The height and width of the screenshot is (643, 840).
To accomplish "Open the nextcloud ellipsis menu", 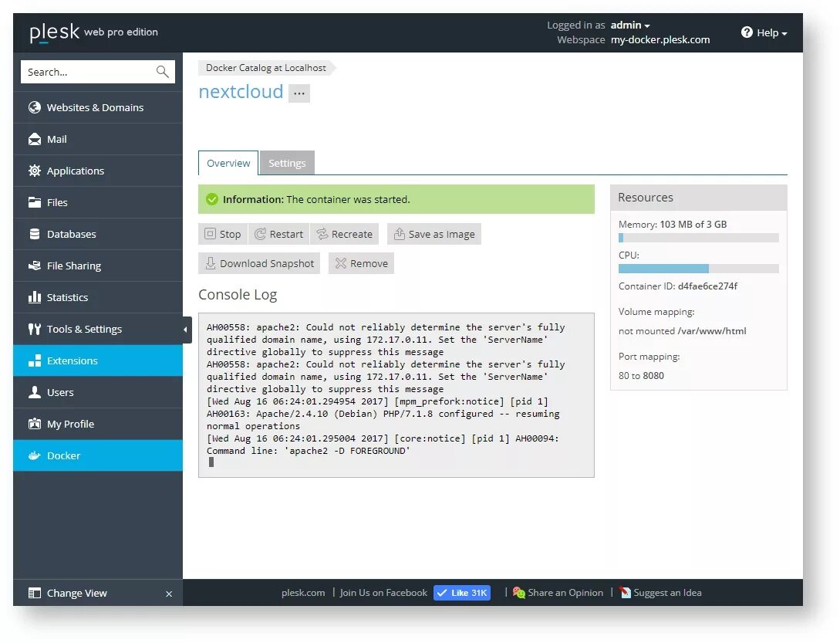I will tap(299, 93).
